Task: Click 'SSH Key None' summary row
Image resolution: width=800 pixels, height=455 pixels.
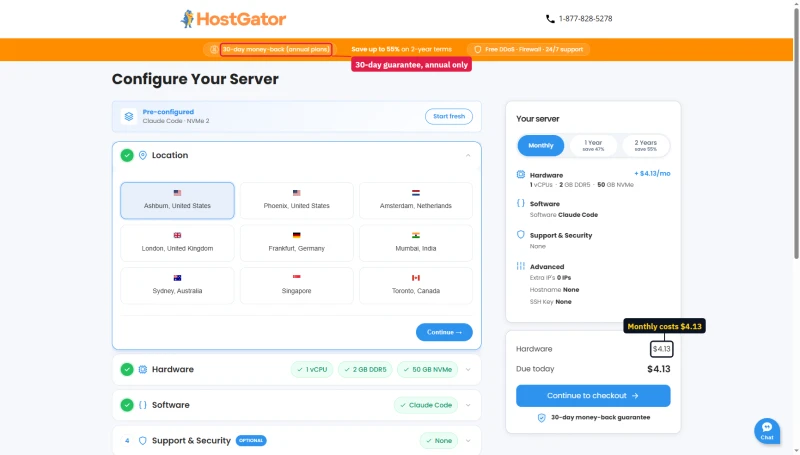Action: (x=551, y=302)
